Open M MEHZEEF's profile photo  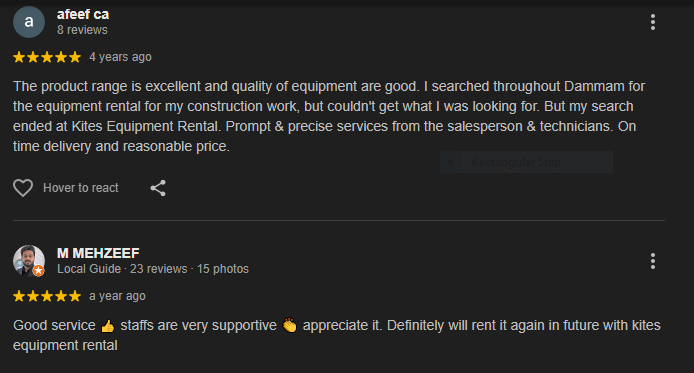pyautogui.click(x=29, y=261)
